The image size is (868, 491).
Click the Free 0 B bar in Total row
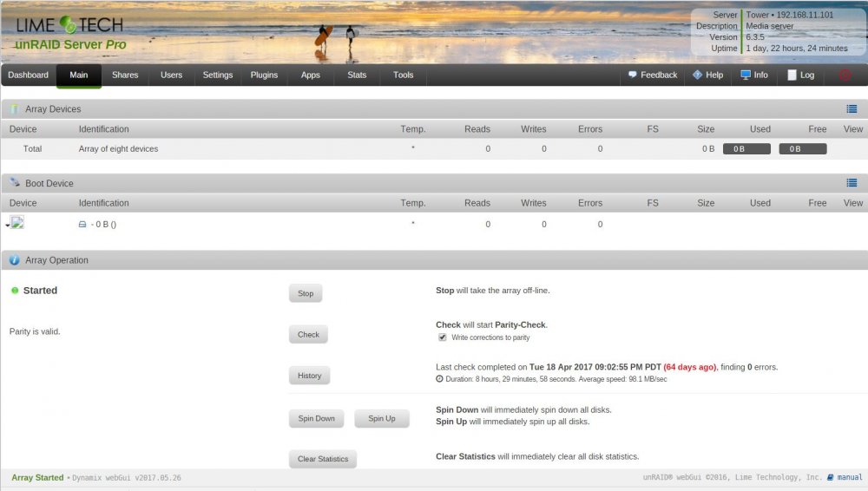803,149
